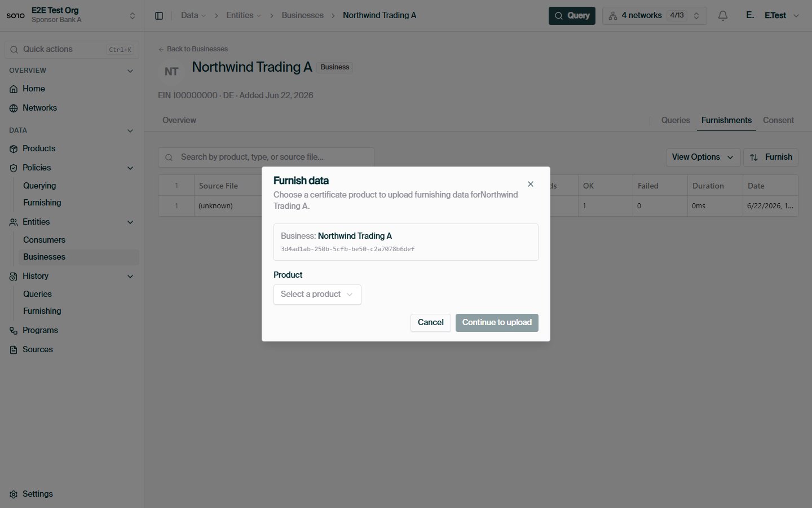Screen dimensions: 812x508
Task: Click the Furnish up-down arrows icon
Action: coord(754,157)
